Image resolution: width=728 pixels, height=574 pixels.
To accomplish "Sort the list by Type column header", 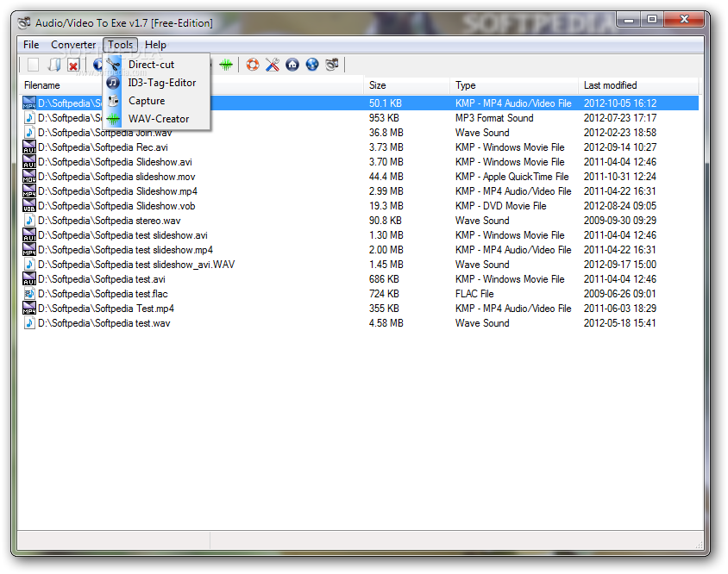I will [x=514, y=85].
